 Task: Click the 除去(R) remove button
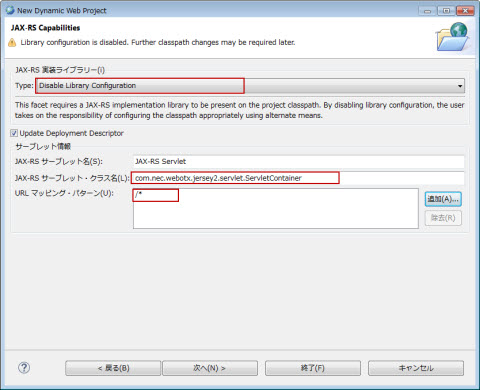coord(443,218)
